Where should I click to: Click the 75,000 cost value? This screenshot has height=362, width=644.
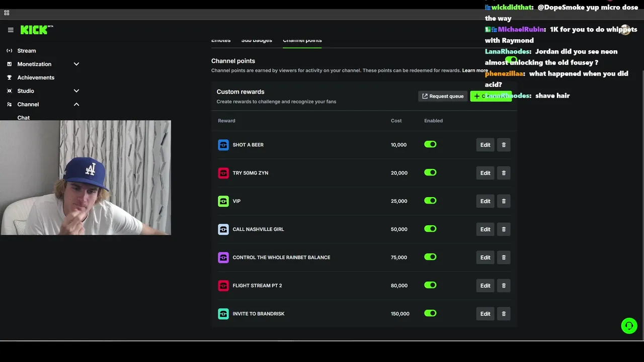[x=399, y=257]
